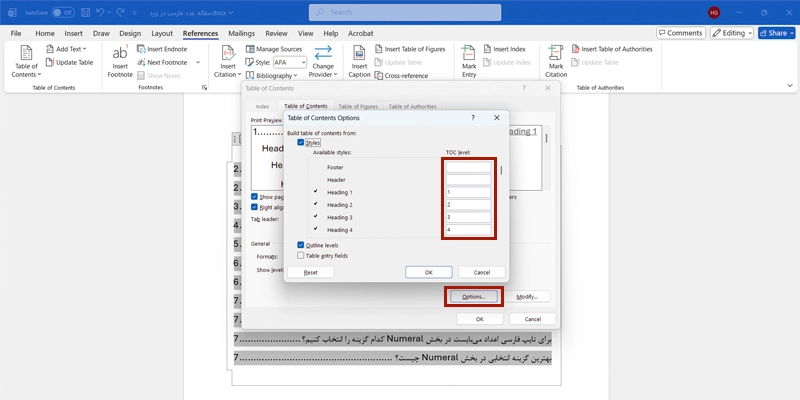The image size is (800, 400).
Task: Click Update Table in Table of Contents group
Action: [x=69, y=62]
